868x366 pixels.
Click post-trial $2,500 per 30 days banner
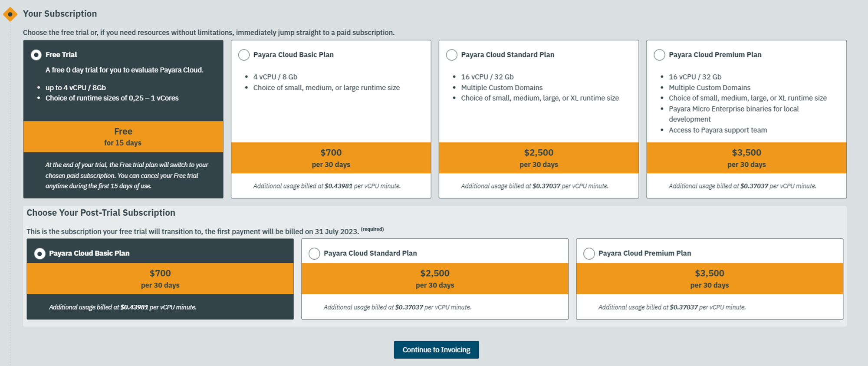[435, 279]
